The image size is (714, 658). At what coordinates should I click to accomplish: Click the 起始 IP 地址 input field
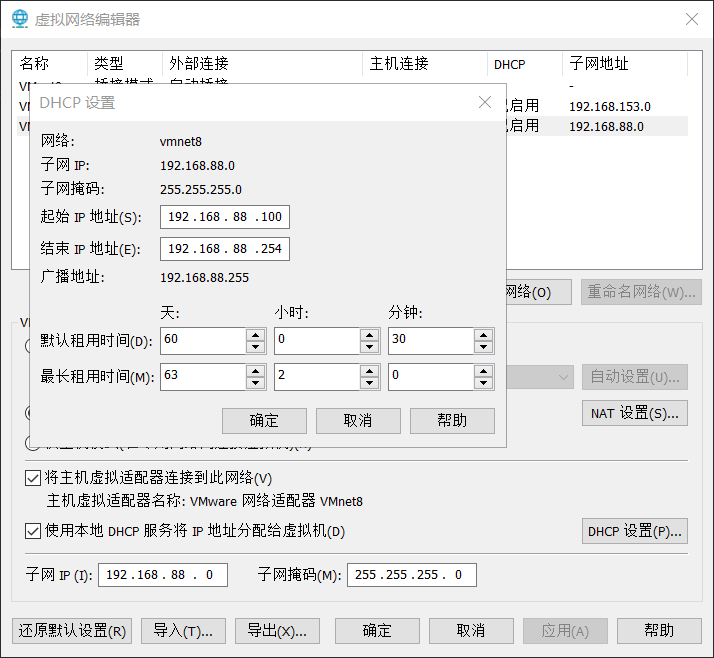224,217
